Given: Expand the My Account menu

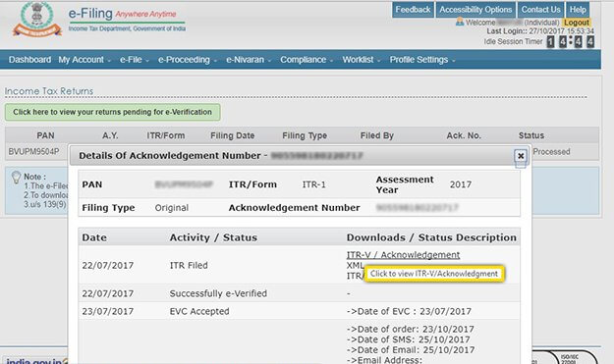Looking at the screenshot, I should pyautogui.click(x=84, y=60).
